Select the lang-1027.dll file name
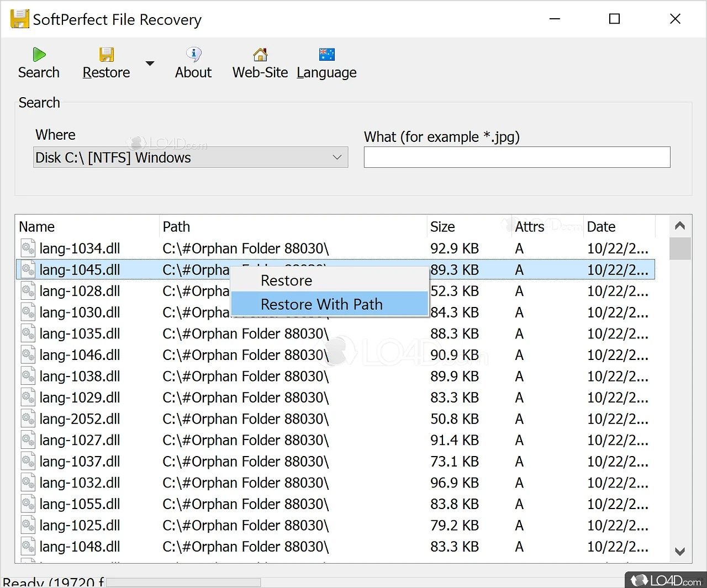 80,441
